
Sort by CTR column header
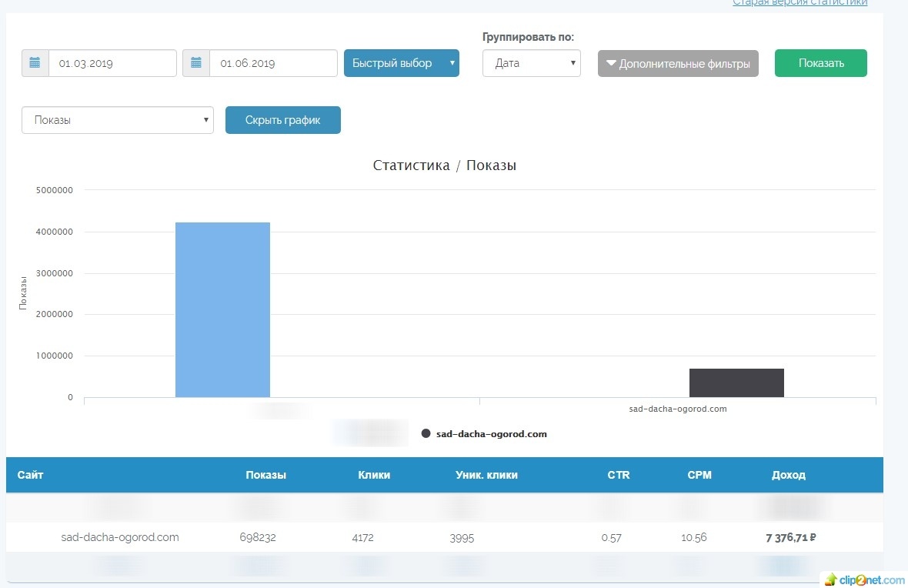(619, 475)
